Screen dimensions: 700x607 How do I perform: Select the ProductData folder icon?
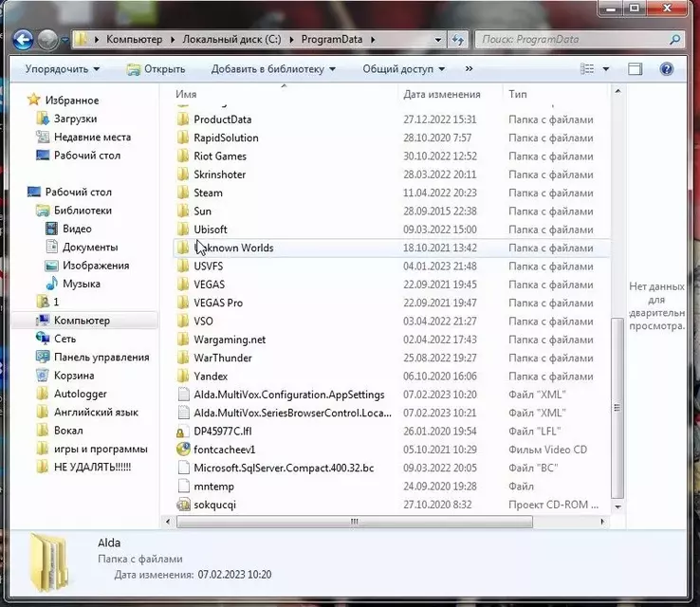[183, 120]
